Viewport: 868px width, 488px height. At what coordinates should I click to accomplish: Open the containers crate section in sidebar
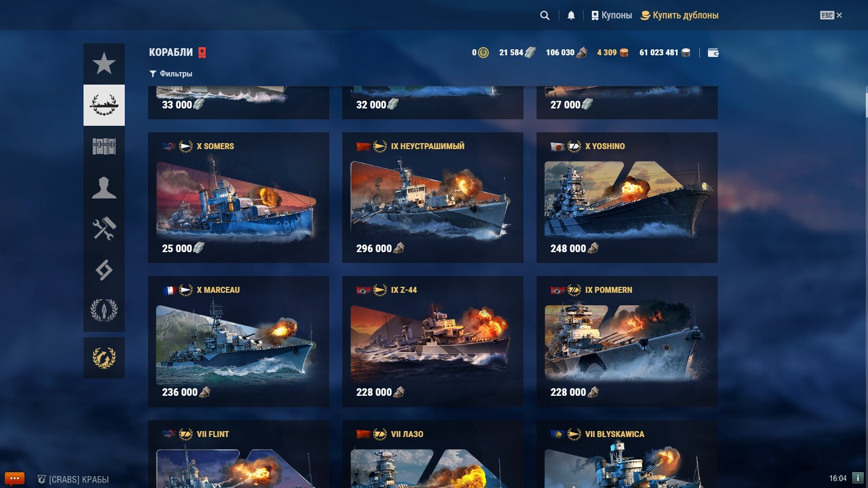[104, 146]
